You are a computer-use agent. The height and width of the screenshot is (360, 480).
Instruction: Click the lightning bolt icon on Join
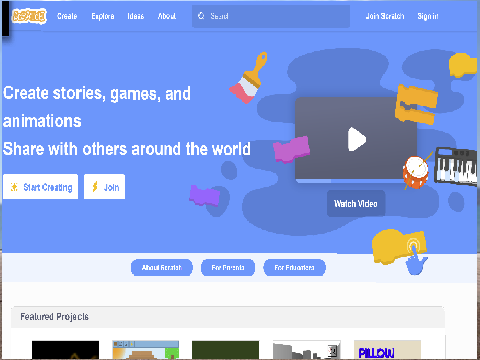point(95,187)
